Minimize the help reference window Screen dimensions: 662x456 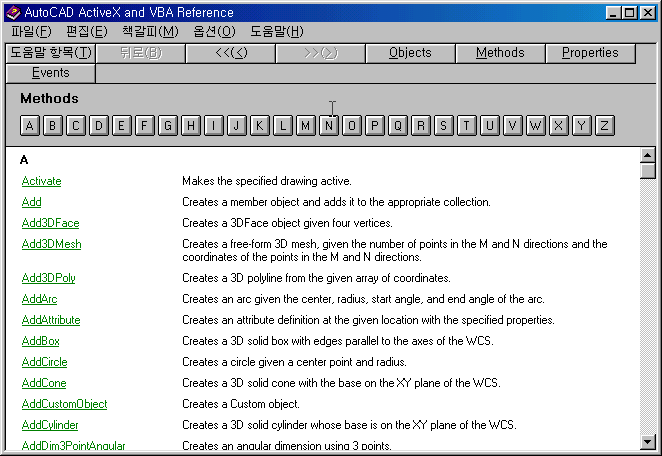click(x=614, y=13)
